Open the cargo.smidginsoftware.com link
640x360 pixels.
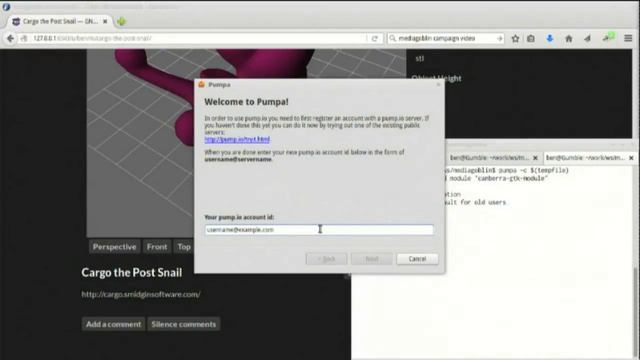pyautogui.click(x=141, y=294)
